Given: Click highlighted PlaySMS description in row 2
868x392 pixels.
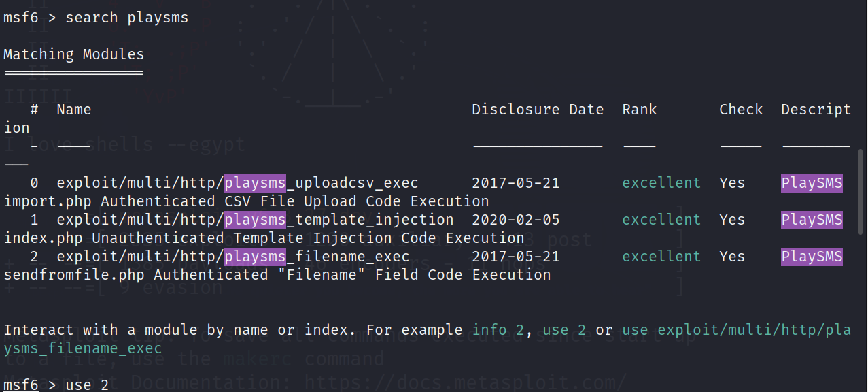Looking at the screenshot, I should coord(812,257).
